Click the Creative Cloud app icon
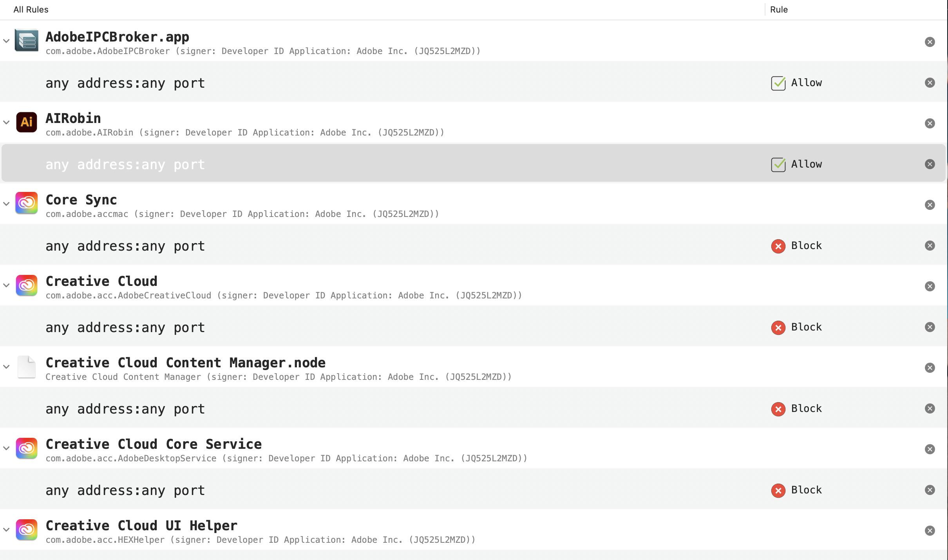Screen dimensions: 948x560 click(27, 285)
